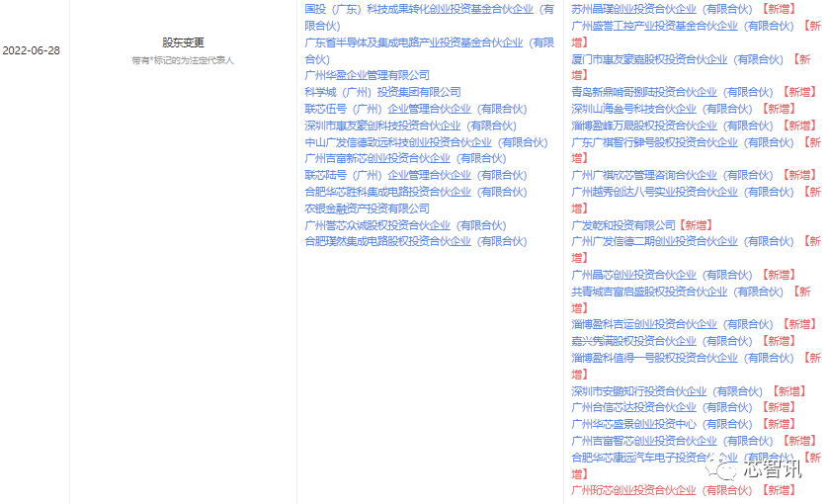Click 广发乾和投资有限公司 link
This screenshot has height=504, width=828.
point(623,225)
